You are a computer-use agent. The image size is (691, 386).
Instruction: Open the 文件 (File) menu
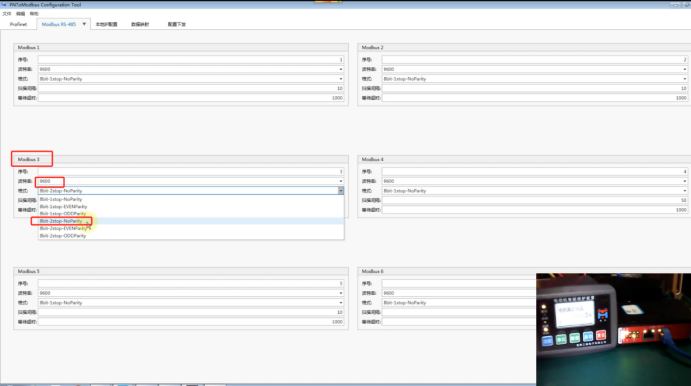pos(7,14)
